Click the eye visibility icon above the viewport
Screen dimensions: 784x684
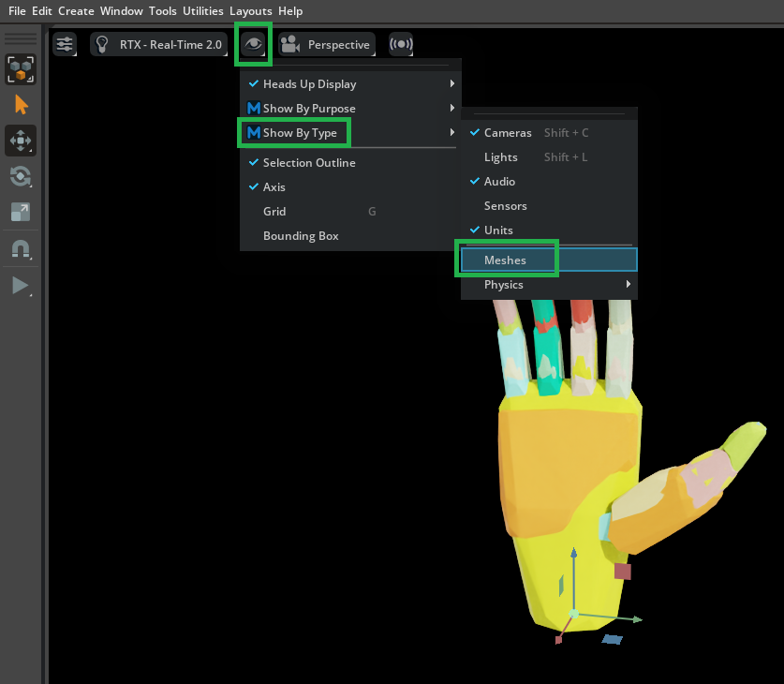(253, 43)
